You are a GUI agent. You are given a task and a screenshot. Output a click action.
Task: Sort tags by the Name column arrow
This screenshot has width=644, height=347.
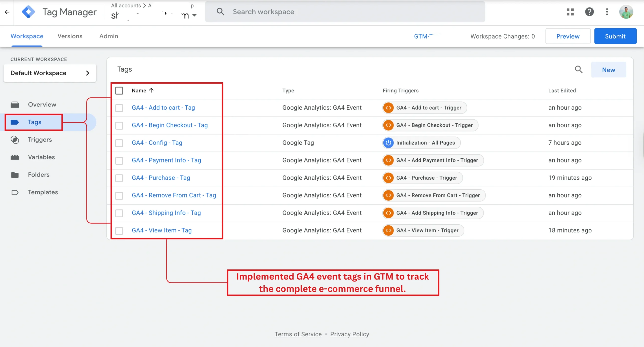tap(151, 90)
